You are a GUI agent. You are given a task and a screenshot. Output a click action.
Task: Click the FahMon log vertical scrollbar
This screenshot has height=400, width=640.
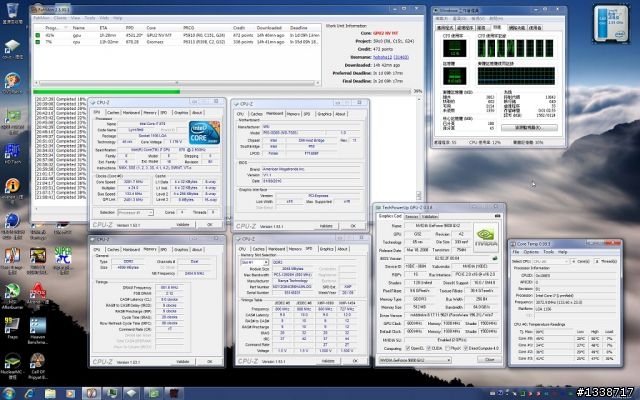coord(418,148)
